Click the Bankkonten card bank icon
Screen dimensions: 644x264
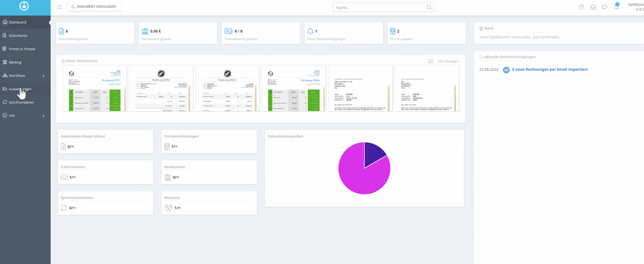(167, 177)
